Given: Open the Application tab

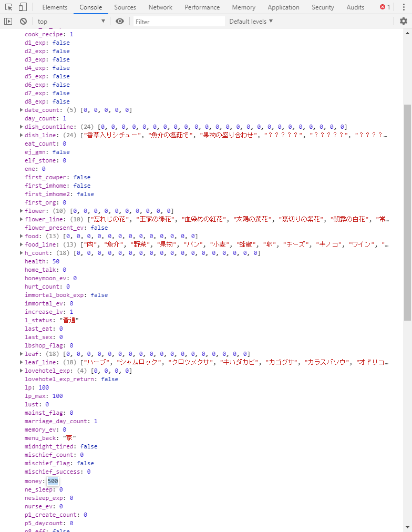Looking at the screenshot, I should (284, 7).
